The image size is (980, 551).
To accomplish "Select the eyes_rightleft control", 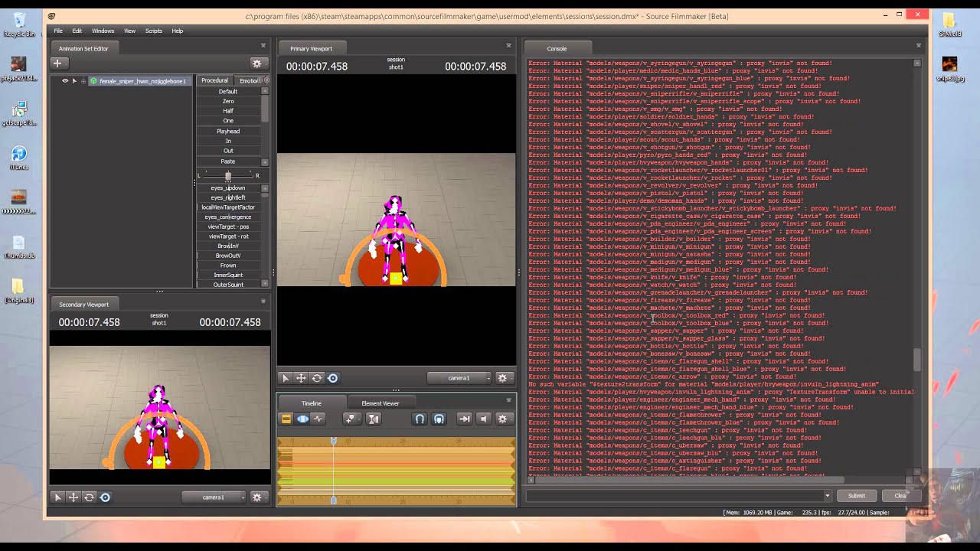I will tap(228, 197).
